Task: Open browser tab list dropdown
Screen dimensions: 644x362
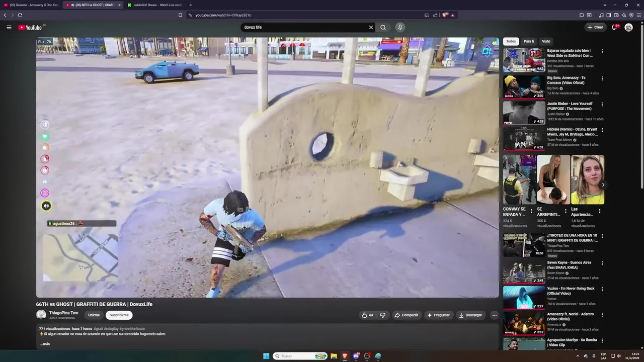Action: tap(604, 5)
